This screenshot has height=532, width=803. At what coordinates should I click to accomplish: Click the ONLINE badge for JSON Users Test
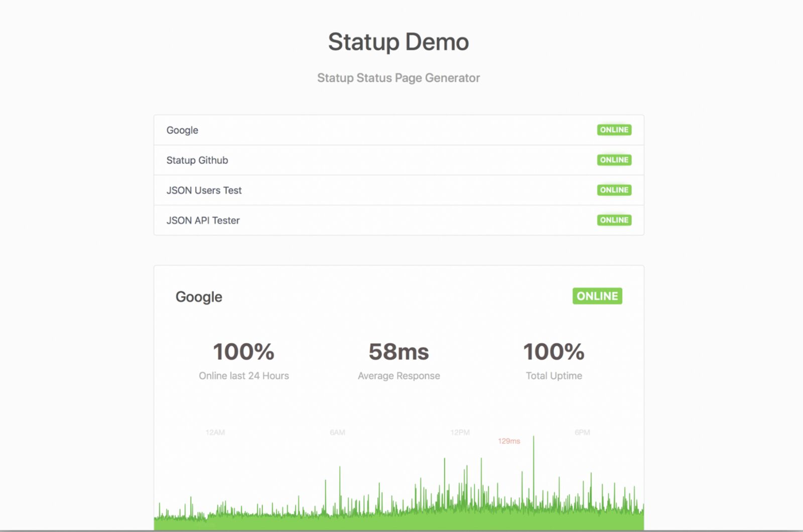point(614,190)
